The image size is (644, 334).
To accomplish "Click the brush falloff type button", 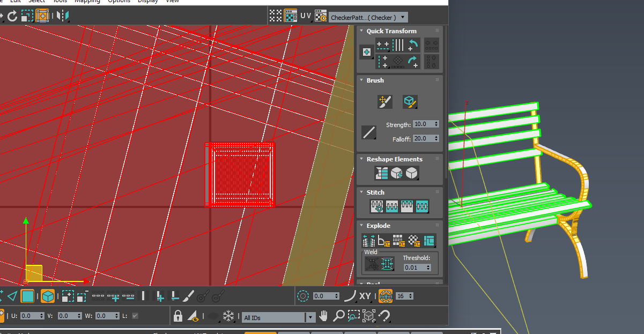I will 368,132.
